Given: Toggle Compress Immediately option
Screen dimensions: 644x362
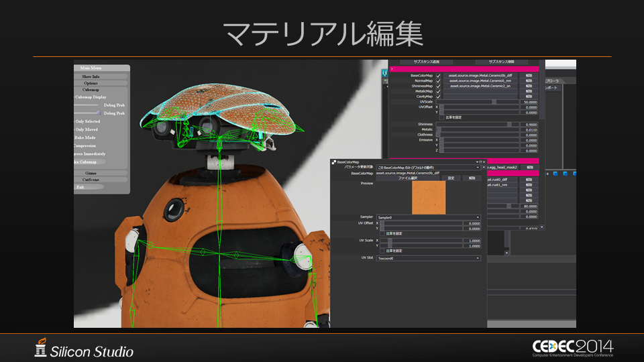Looking at the screenshot, I should pyautogui.click(x=90, y=154).
